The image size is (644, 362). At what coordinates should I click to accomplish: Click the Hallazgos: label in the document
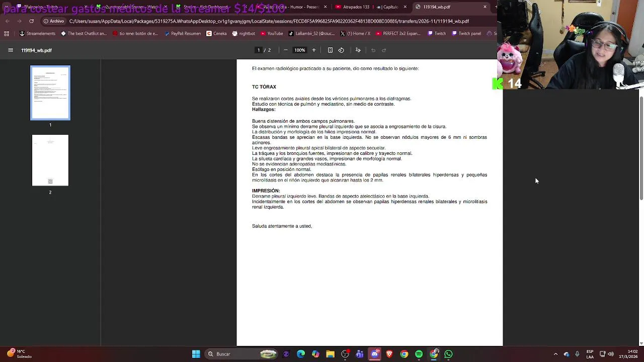(x=264, y=110)
